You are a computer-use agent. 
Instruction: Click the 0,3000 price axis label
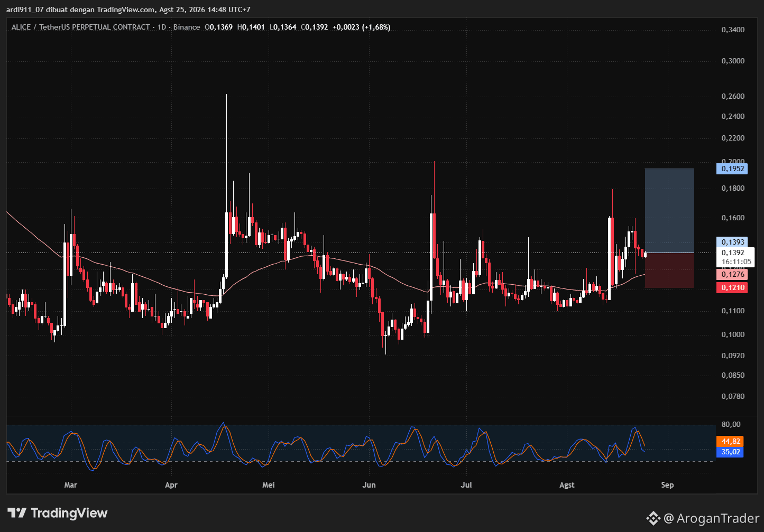pyautogui.click(x=733, y=61)
